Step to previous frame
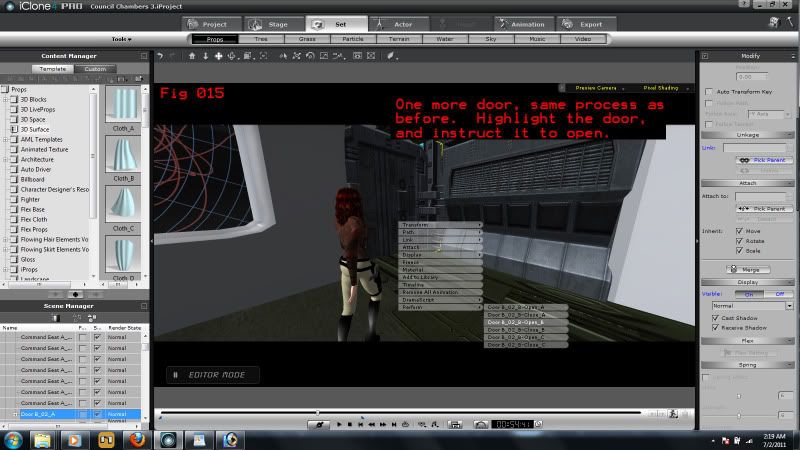Viewport: 800px width, 450px height. click(372, 424)
